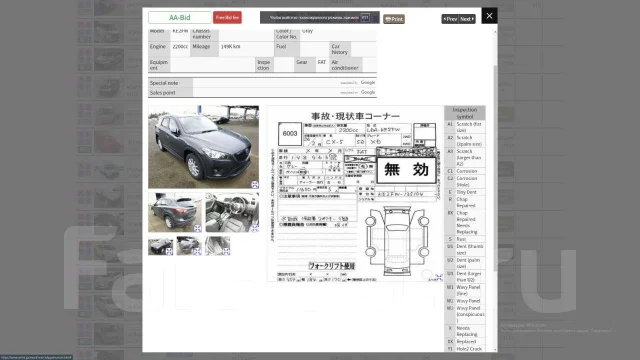Click the 'Engine' label cell
The width and height of the screenshot is (640, 360).
point(159,49)
